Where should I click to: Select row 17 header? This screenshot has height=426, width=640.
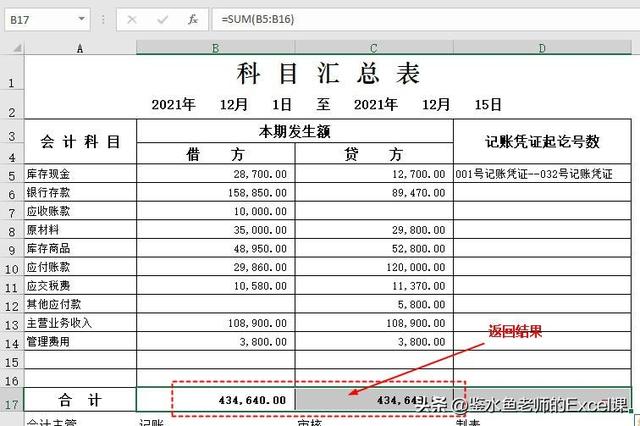tap(12, 400)
